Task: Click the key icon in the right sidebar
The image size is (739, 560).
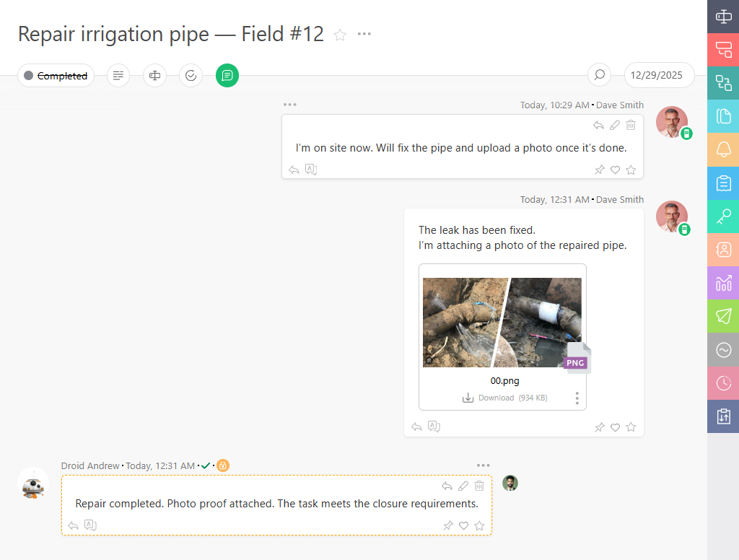Action: (x=723, y=216)
